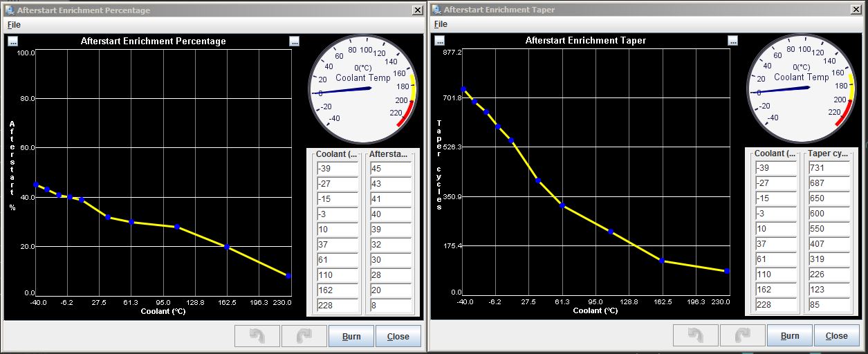Screen dimensions: 868x354
Task: Open File menu in Afterstart Enrichment Taper window
Action: [440, 24]
